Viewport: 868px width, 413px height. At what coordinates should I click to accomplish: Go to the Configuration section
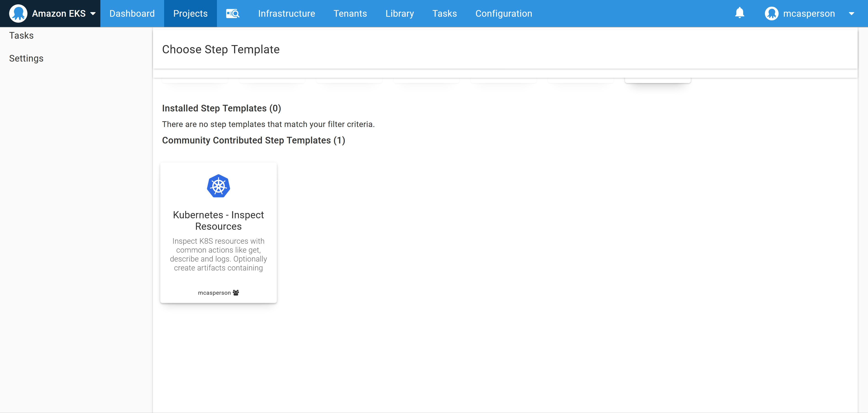pos(503,13)
